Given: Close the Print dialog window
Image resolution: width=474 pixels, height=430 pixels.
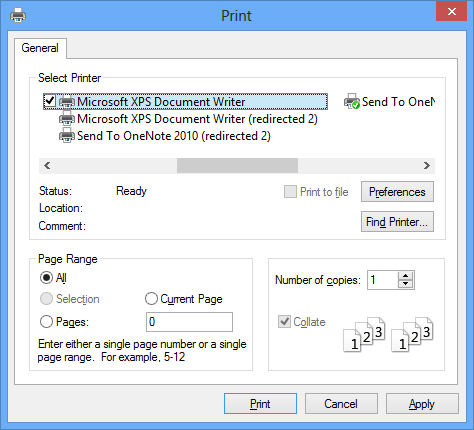Looking at the screenshot, I should click(452, 12).
